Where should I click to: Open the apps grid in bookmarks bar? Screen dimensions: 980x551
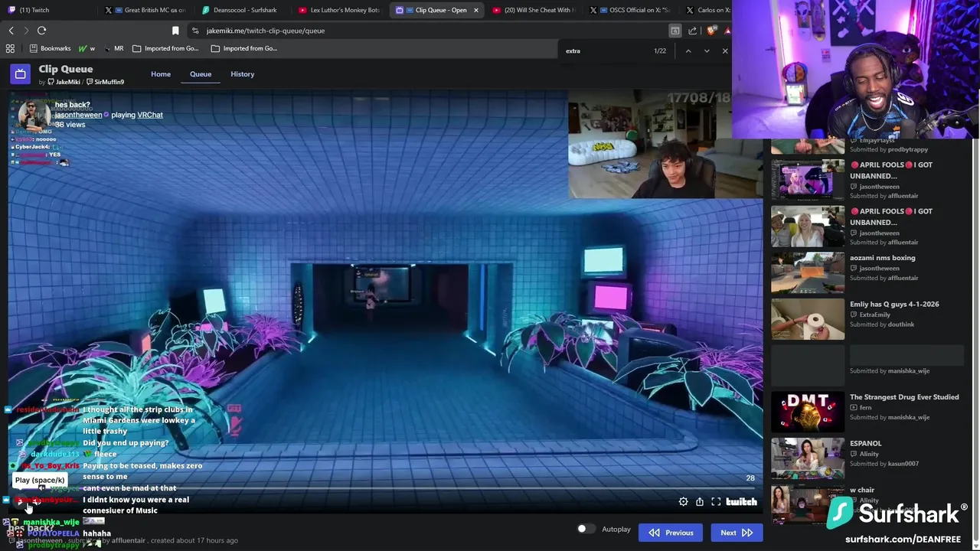point(10,48)
